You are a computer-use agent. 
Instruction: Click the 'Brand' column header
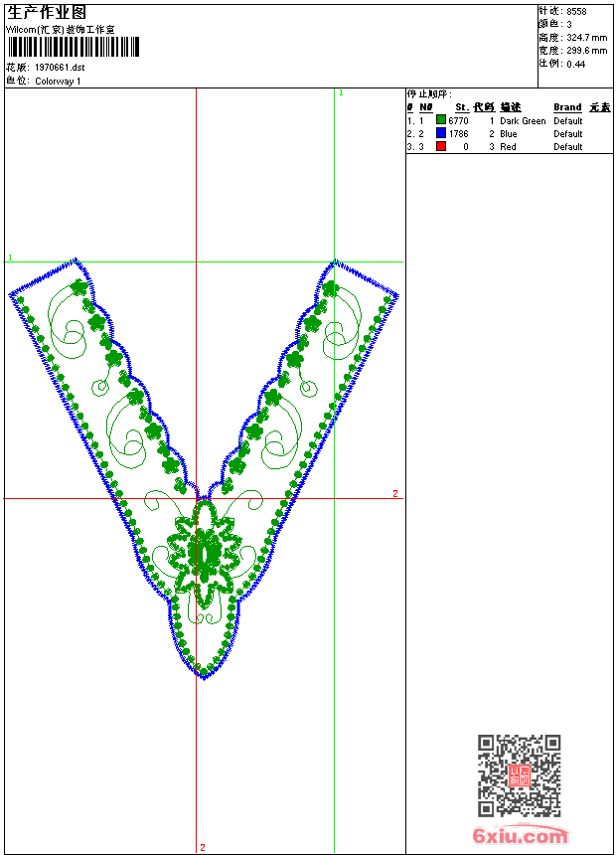[x=567, y=107]
